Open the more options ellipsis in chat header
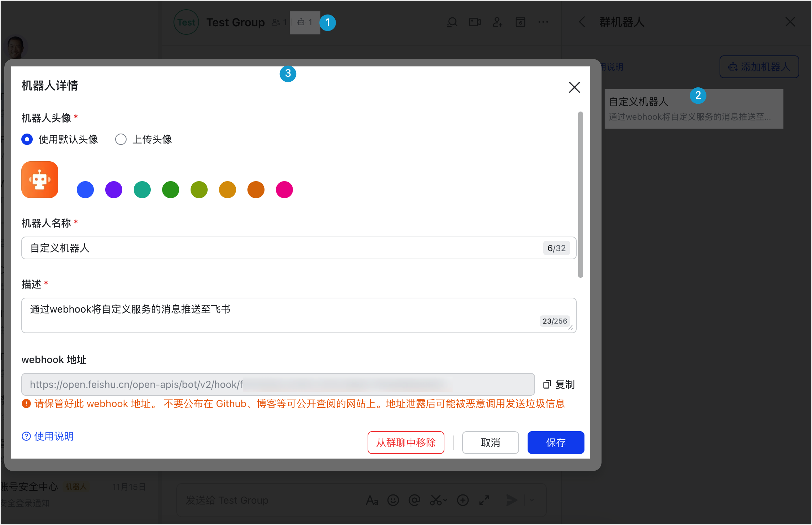 pyautogui.click(x=543, y=22)
